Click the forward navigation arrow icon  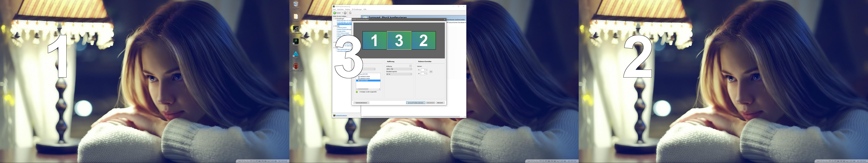(345, 13)
